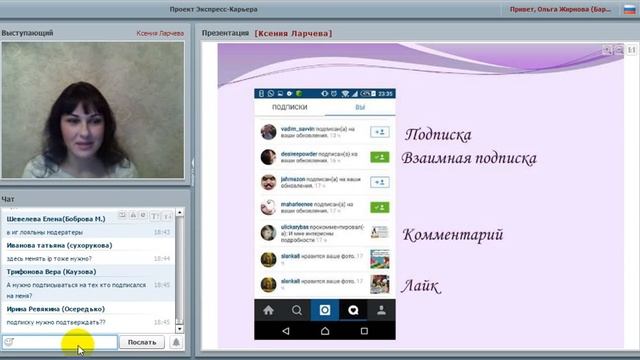Click desieepowder's avatar in the list
Screen dimensions: 640x360
tap(268, 157)
